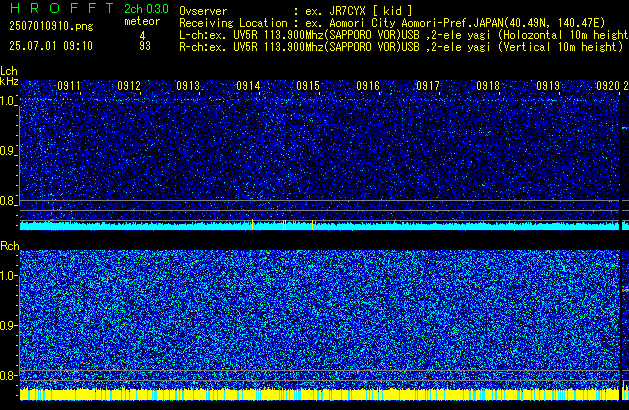This screenshot has width=629, height=410.
Task: Click the 0915 time marker
Action: tap(308, 86)
